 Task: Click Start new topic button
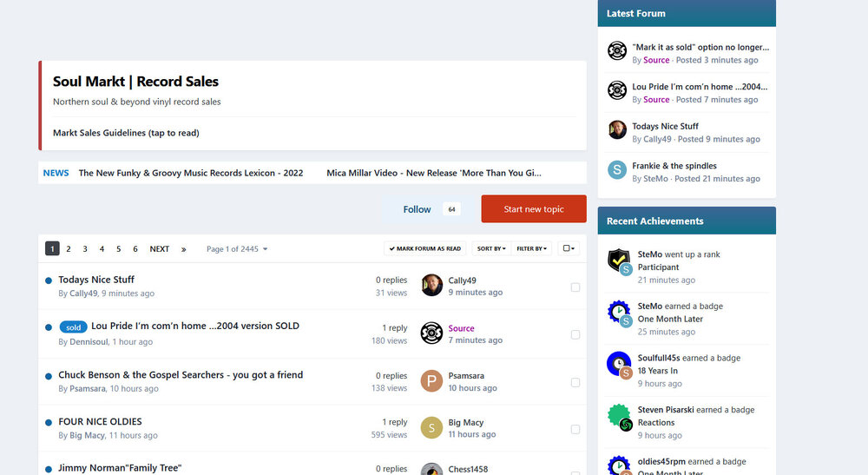point(534,208)
